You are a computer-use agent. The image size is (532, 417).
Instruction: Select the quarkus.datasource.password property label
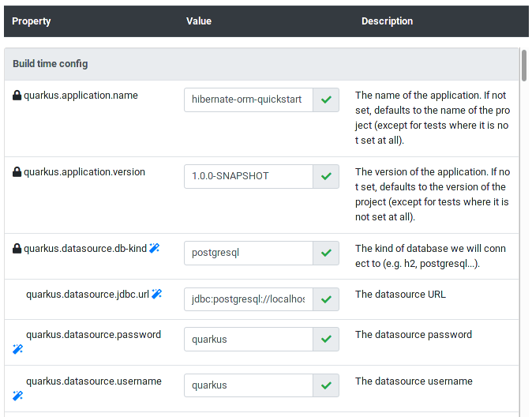[x=93, y=335]
